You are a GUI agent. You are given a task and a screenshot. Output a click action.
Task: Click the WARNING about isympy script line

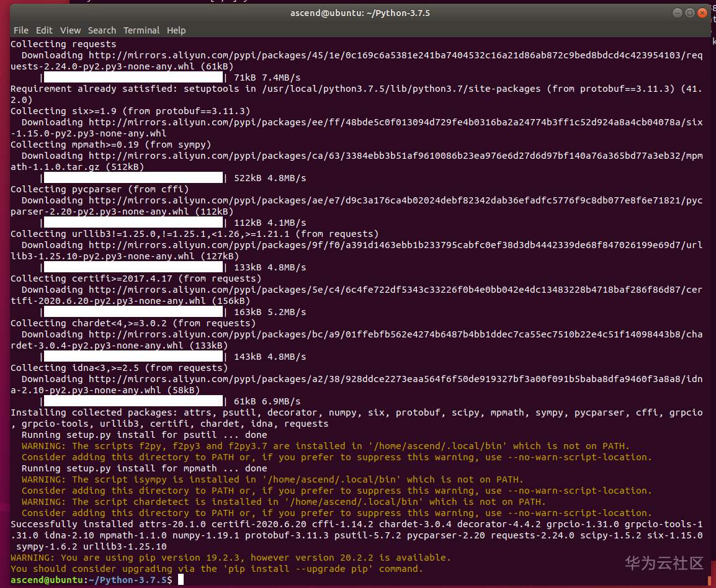(272, 479)
